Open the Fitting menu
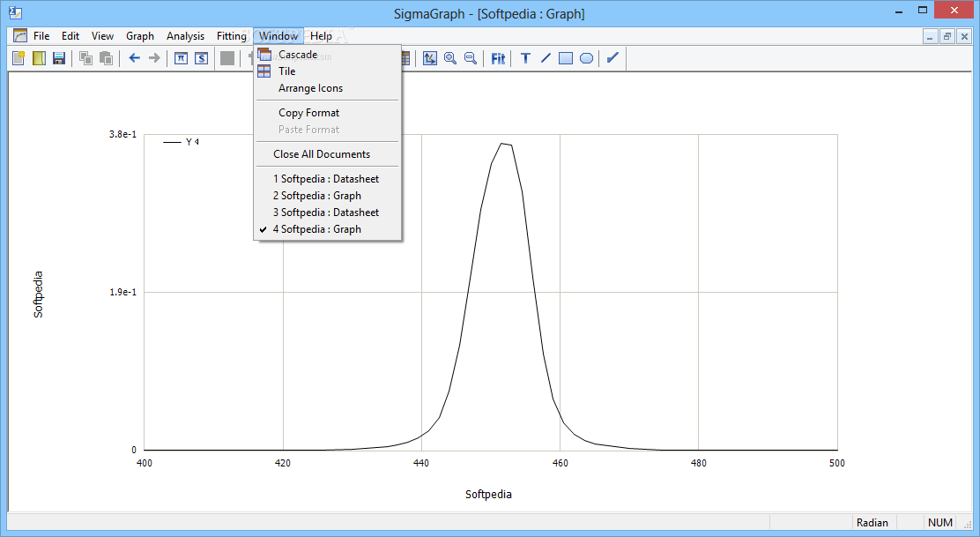 coord(231,35)
